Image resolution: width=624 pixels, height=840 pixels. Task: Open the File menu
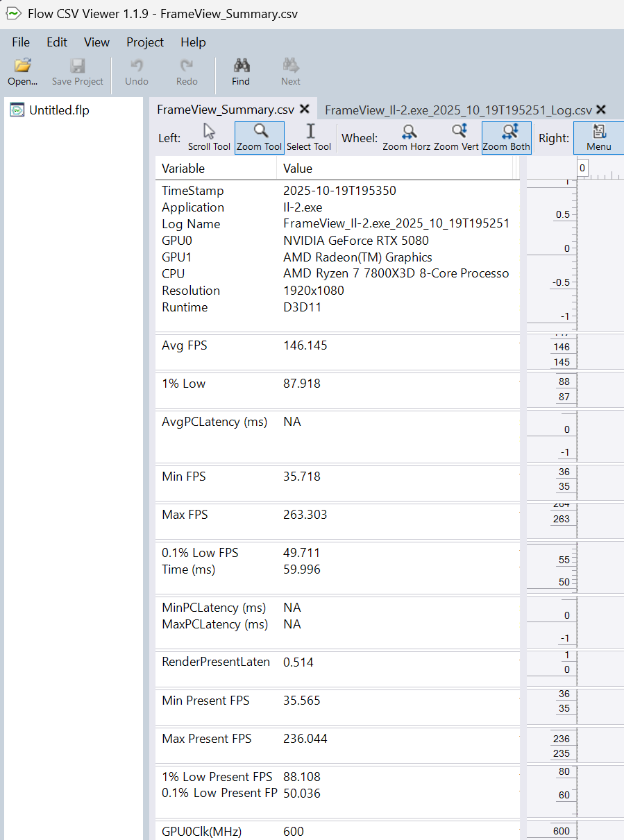pyautogui.click(x=21, y=42)
